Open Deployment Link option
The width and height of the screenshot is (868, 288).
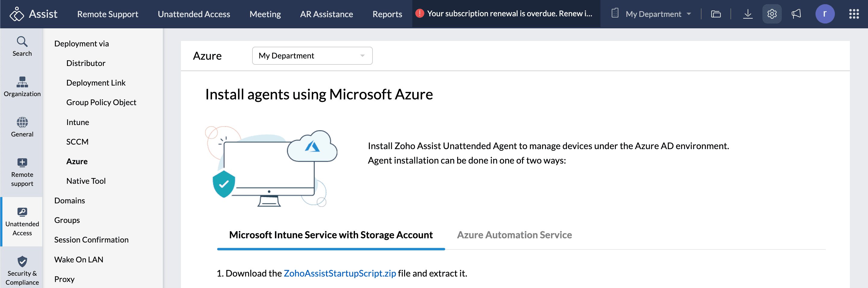[96, 83]
